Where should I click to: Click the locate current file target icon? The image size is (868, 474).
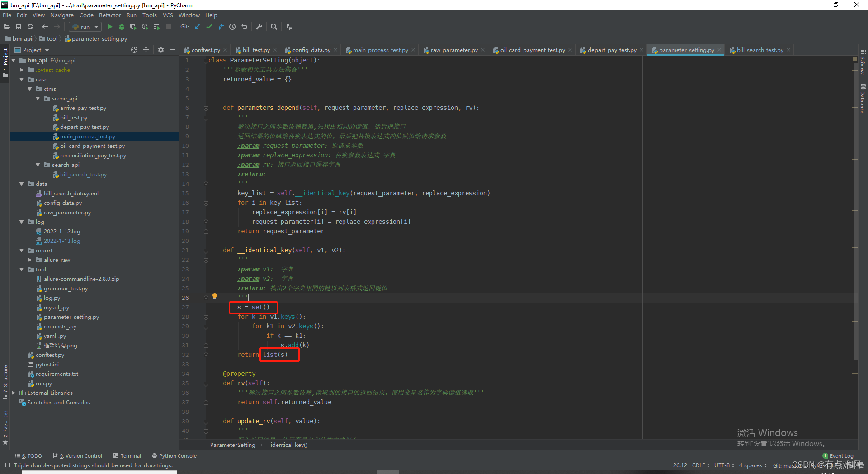click(x=134, y=50)
